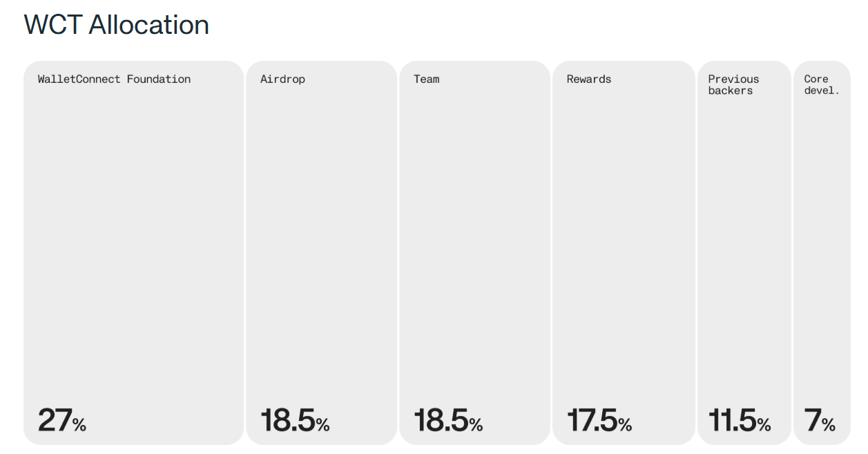868x454 pixels.
Task: Click the percent sign after 27
Action: pos(79,424)
